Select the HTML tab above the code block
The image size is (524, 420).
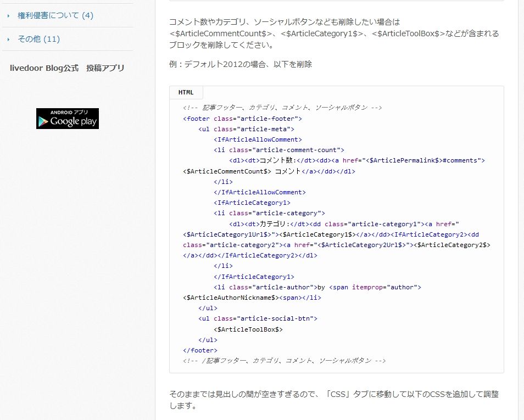pyautogui.click(x=186, y=92)
